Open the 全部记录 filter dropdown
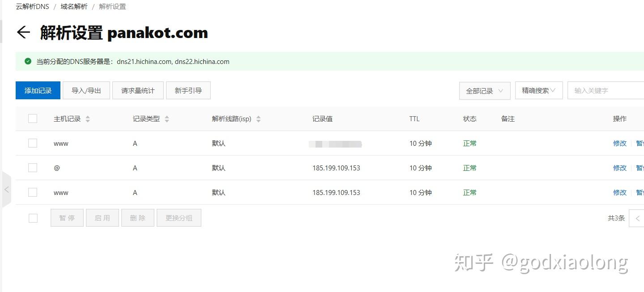Image resolution: width=644 pixels, height=292 pixels. [484, 90]
